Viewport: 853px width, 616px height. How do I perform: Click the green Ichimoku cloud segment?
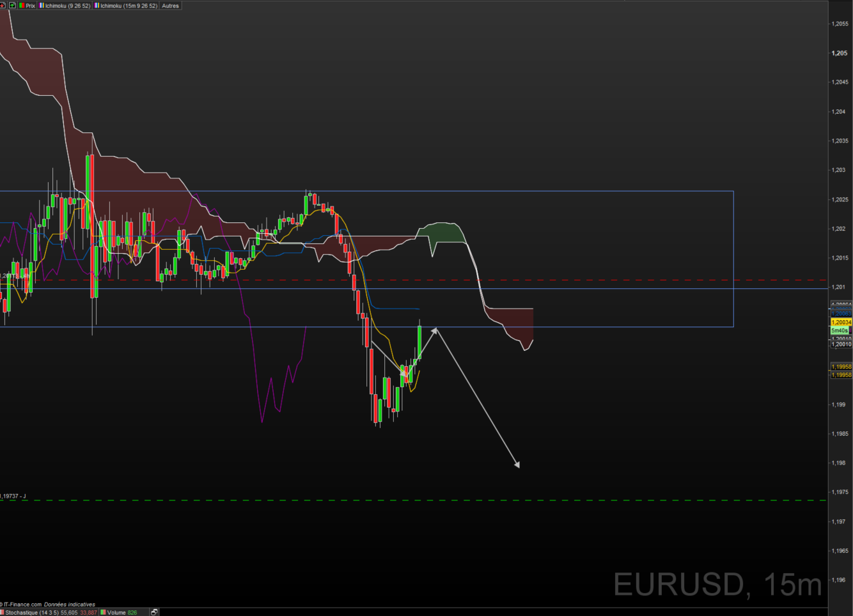pyautogui.click(x=446, y=233)
